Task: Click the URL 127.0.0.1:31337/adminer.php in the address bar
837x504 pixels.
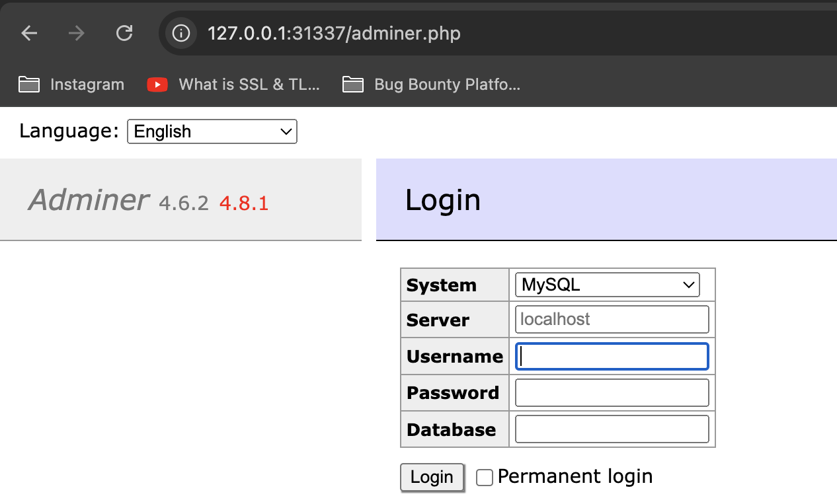Action: click(x=334, y=33)
